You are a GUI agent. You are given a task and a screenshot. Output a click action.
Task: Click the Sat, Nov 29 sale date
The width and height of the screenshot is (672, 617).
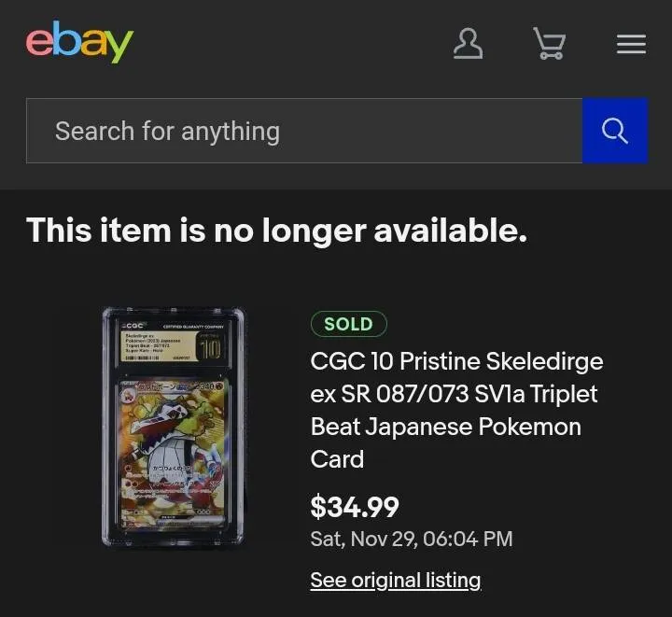point(411,539)
